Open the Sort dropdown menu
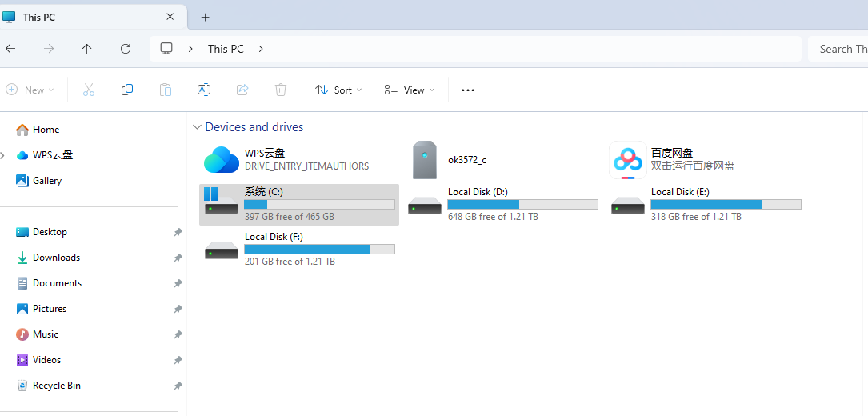Viewport: 868px width, 416px height. (x=338, y=90)
